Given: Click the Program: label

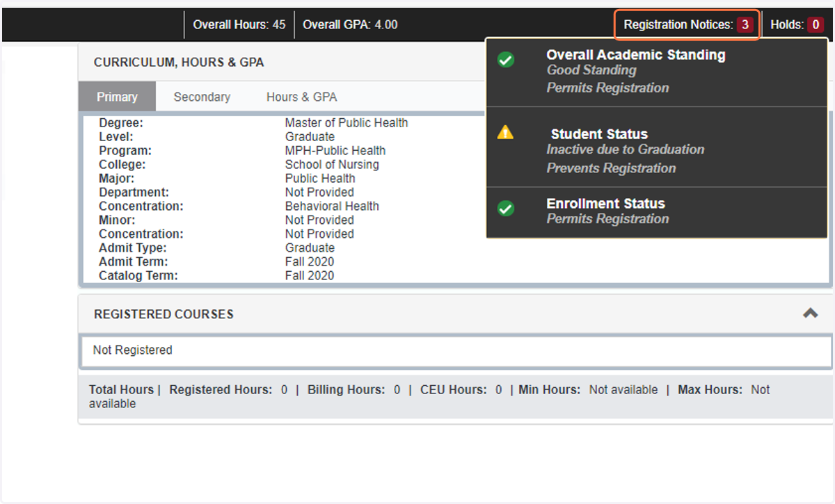Looking at the screenshot, I should (x=125, y=151).
